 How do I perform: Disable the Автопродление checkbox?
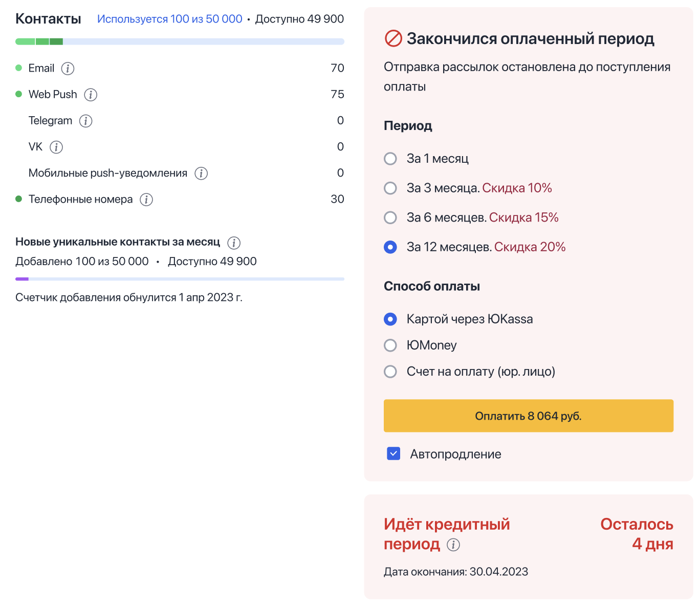tap(393, 454)
